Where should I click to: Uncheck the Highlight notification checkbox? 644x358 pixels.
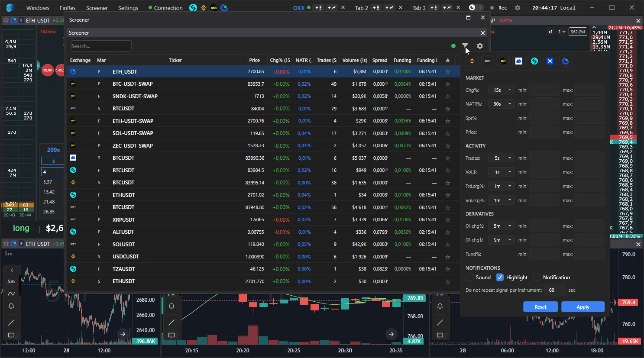click(500, 277)
